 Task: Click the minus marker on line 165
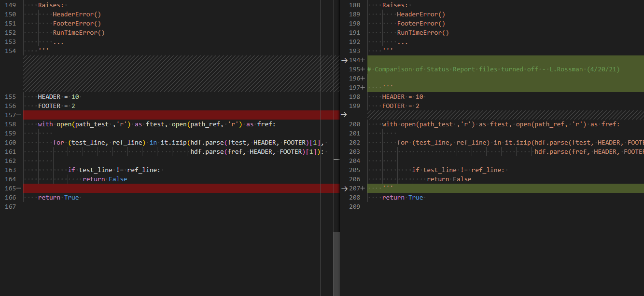(x=18, y=188)
